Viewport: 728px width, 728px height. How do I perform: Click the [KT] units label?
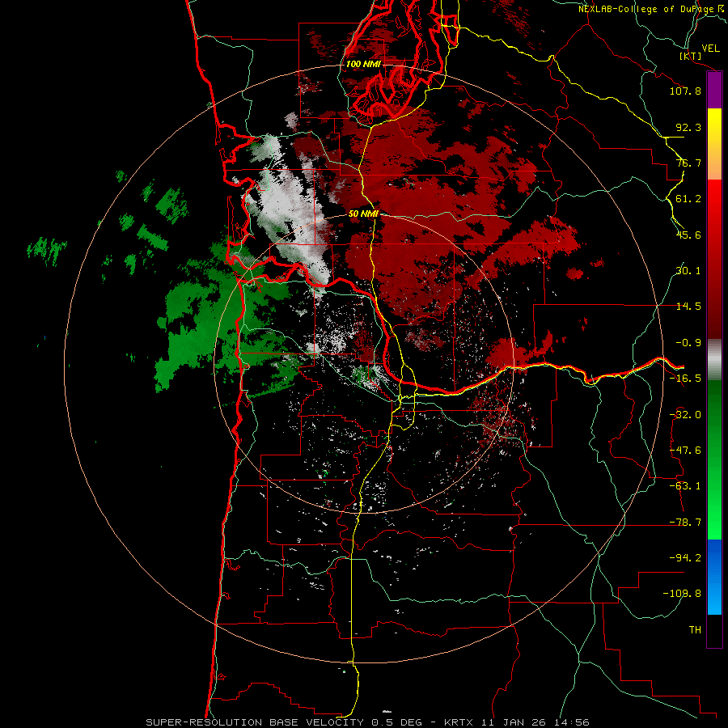[x=691, y=56]
